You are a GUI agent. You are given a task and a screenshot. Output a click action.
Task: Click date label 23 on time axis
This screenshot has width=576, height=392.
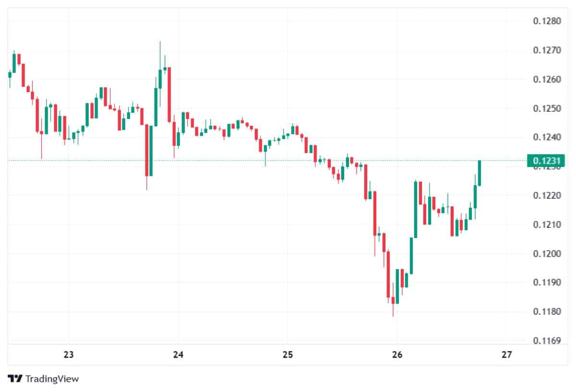(x=69, y=355)
